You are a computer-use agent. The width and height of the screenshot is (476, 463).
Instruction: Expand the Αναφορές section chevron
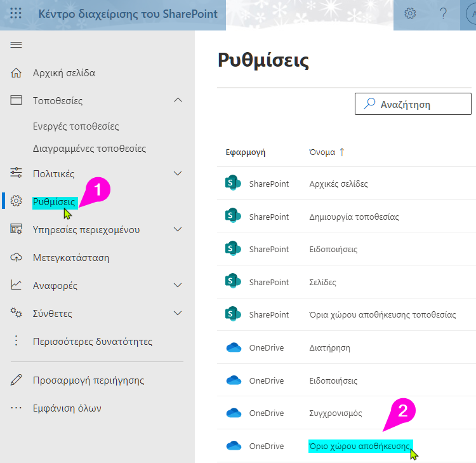pos(178,286)
